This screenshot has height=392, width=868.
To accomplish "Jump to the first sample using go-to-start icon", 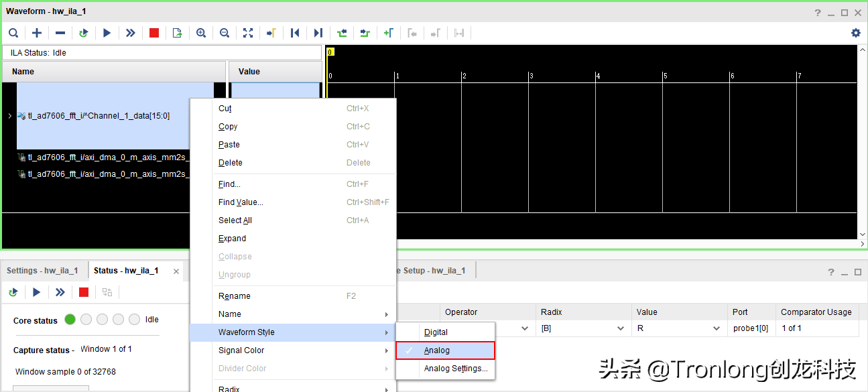I will [294, 33].
